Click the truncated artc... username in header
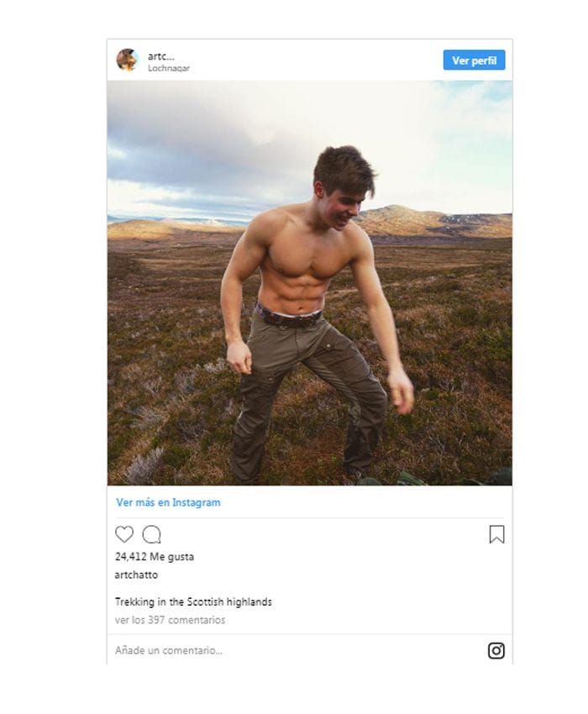The height and width of the screenshot is (714, 588). [160, 56]
